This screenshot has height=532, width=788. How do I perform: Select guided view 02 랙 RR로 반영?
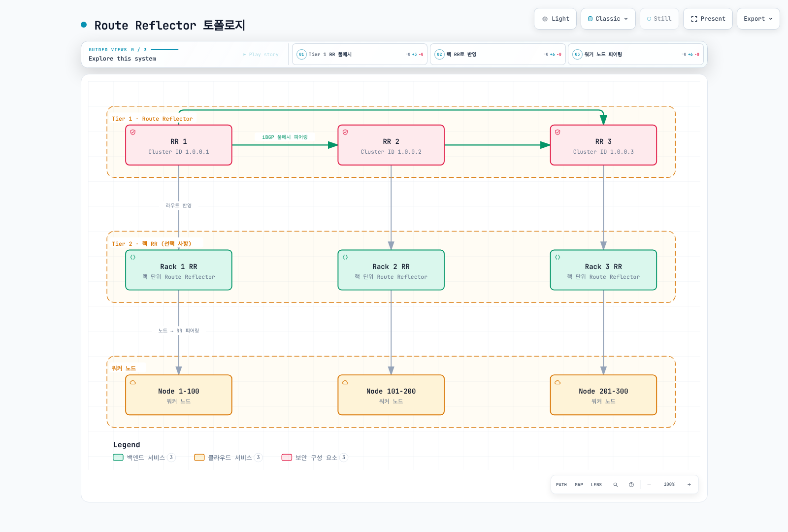tap(497, 54)
